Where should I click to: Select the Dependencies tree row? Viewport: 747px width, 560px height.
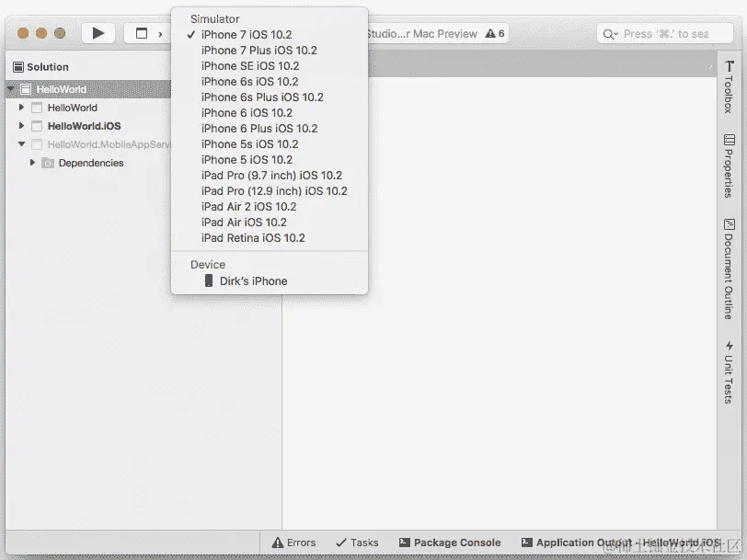pyautogui.click(x=88, y=163)
